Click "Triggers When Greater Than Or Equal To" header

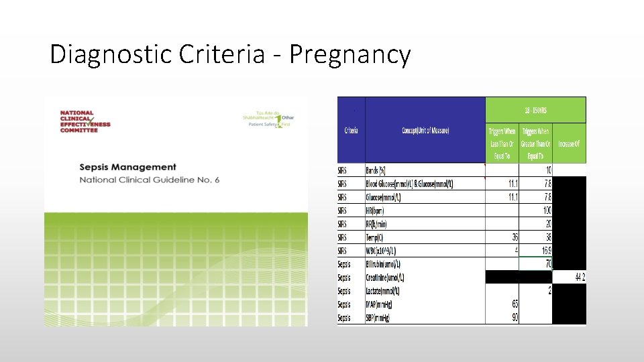pos(535,143)
